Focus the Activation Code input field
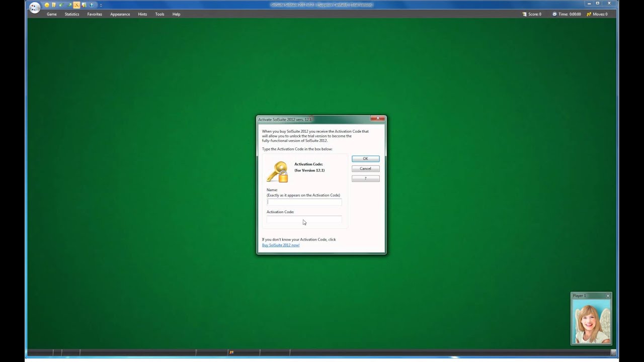 [304, 219]
